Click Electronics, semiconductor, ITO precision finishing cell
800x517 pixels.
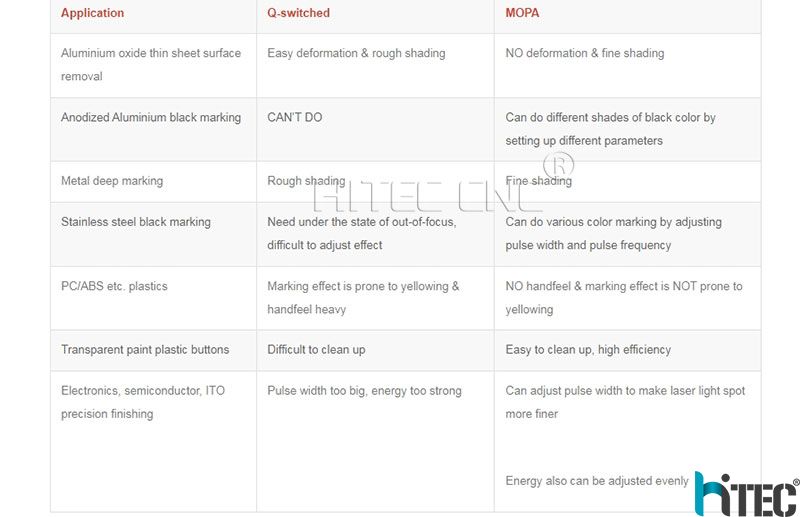[x=143, y=402]
